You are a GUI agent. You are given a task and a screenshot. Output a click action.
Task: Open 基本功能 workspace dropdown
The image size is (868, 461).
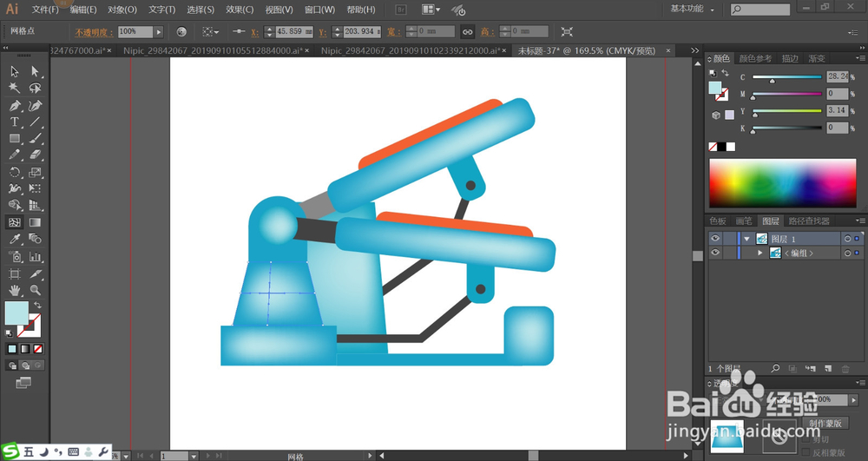tap(693, 9)
